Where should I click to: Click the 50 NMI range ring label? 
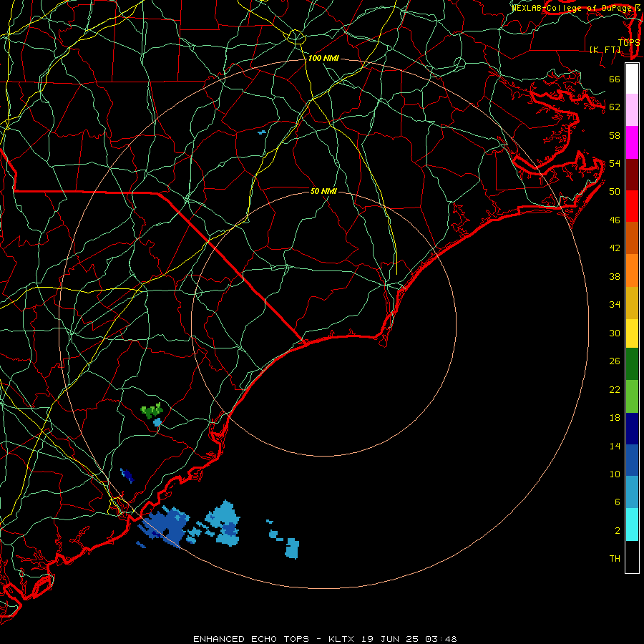[x=323, y=191]
